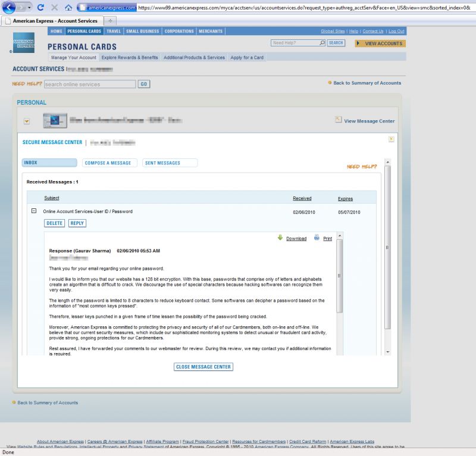Image resolution: width=476 pixels, height=456 pixels.
Task: Click the SEARCH button
Action: click(x=336, y=43)
